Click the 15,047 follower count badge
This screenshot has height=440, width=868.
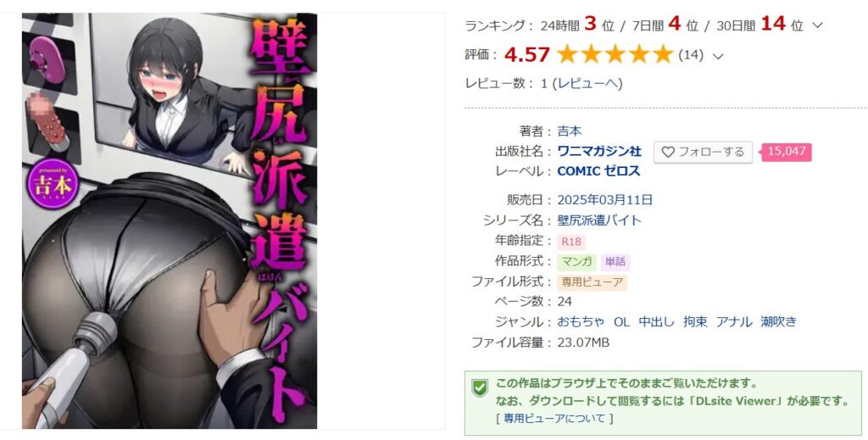click(787, 152)
